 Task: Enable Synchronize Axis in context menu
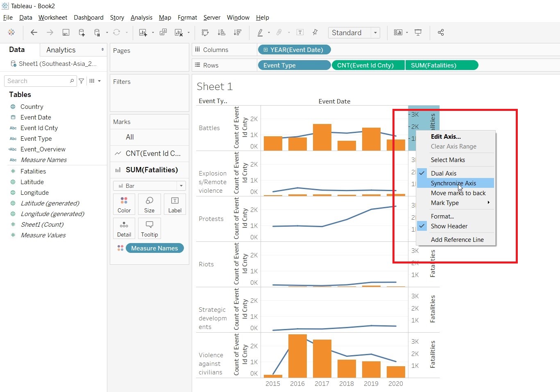[453, 183]
